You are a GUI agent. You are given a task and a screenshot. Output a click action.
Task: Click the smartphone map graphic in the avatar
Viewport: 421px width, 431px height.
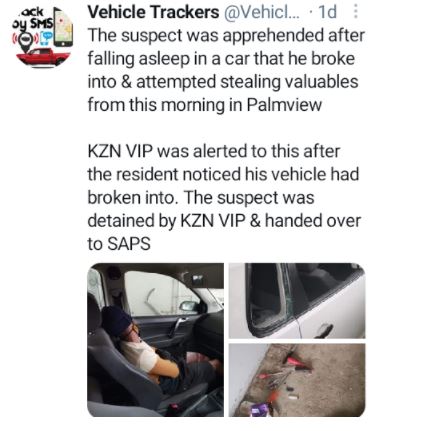point(63,28)
